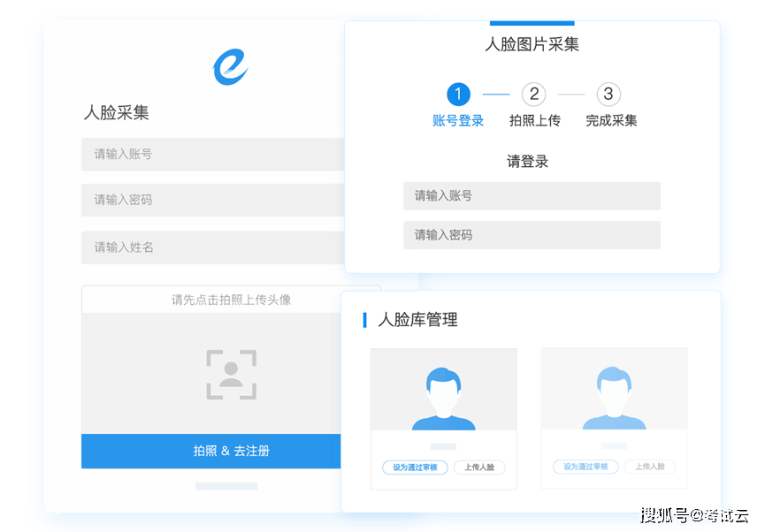765x532 pixels.
Task: Click 上传人脸 on the second face card
Action: (x=650, y=467)
